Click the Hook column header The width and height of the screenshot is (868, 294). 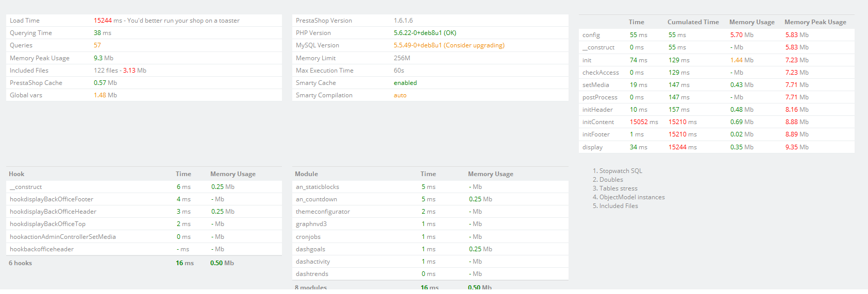coord(16,174)
